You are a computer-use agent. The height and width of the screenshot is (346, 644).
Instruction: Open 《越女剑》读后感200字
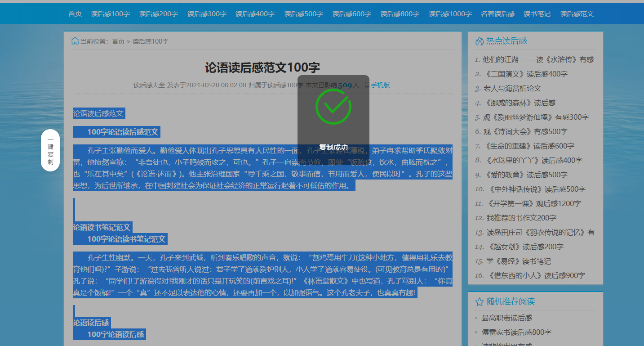tap(524, 247)
